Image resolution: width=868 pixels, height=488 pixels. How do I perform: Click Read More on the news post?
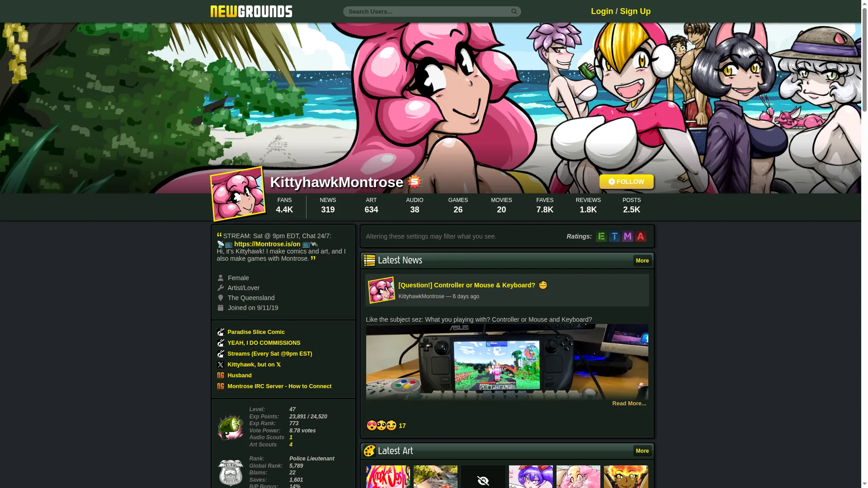click(629, 404)
